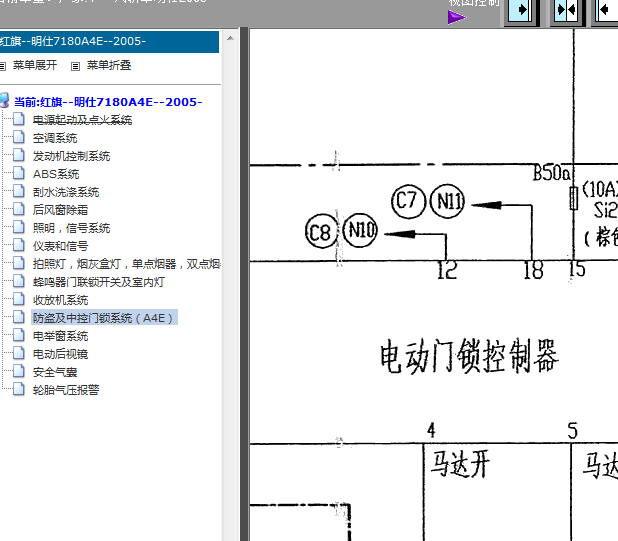Click the 电动门锁控制器 label in diagram
This screenshot has width=618, height=541.
click(x=469, y=357)
